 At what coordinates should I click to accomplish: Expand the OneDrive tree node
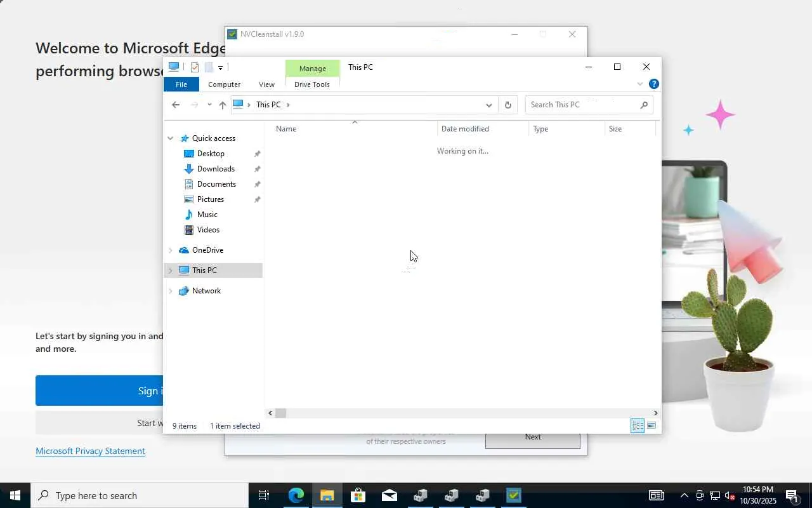170,250
